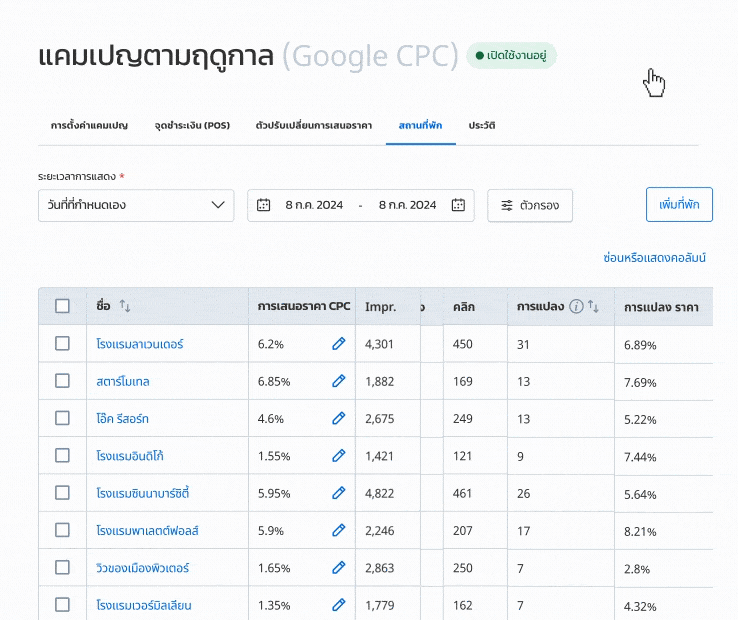Click info icon beside การแปลง header
Screen dimensions: 738x620
coord(576,306)
